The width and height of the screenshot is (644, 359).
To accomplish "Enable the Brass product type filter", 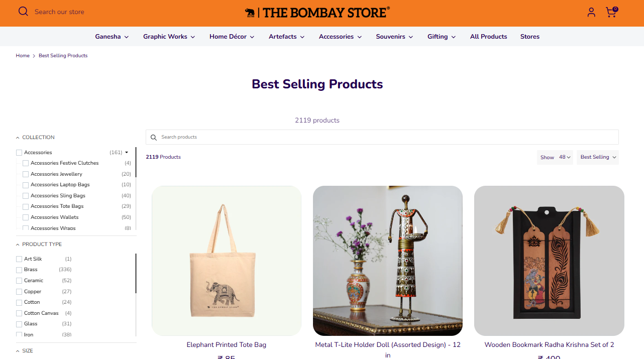I will pyautogui.click(x=19, y=269).
